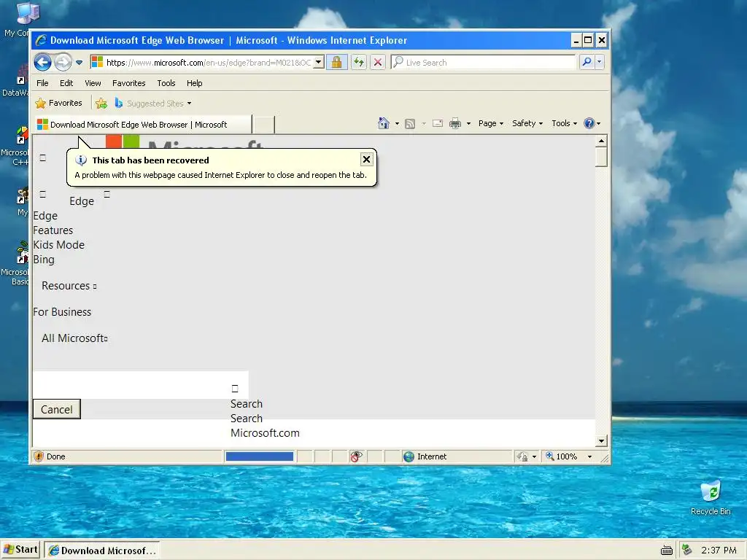Open the File menu
Viewport: 747px width, 560px height.
[x=42, y=83]
